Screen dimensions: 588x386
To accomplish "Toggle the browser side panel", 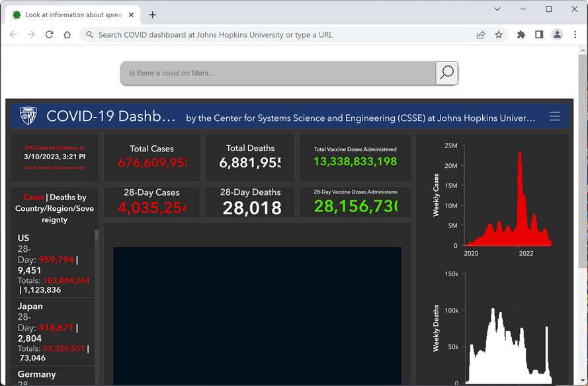I will pyautogui.click(x=539, y=35).
